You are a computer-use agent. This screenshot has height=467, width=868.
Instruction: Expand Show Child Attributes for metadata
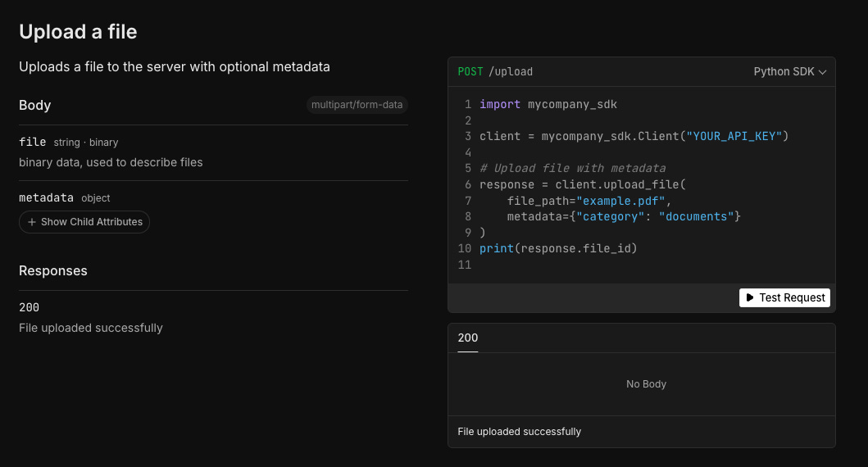tap(84, 222)
